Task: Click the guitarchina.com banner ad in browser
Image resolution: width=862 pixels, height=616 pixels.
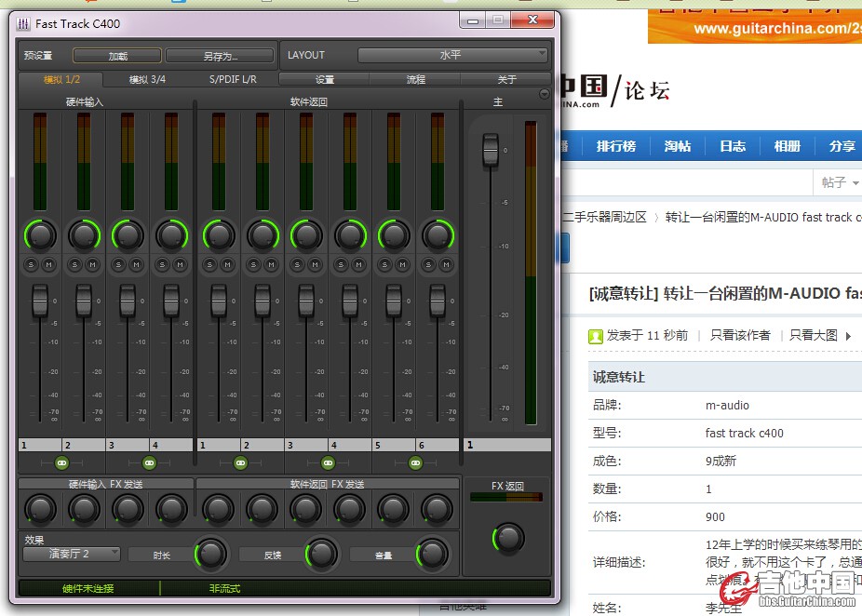Action: 755,26
